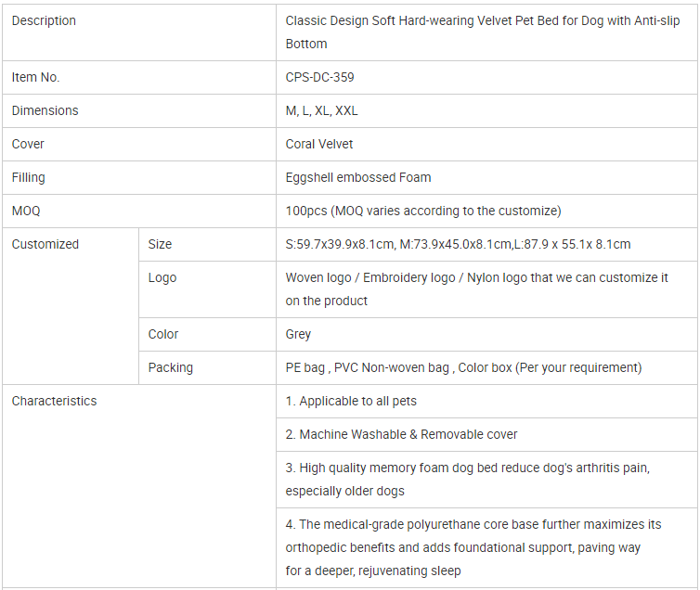Click the Description label cell
The width and height of the screenshot is (700, 590).
click(44, 20)
